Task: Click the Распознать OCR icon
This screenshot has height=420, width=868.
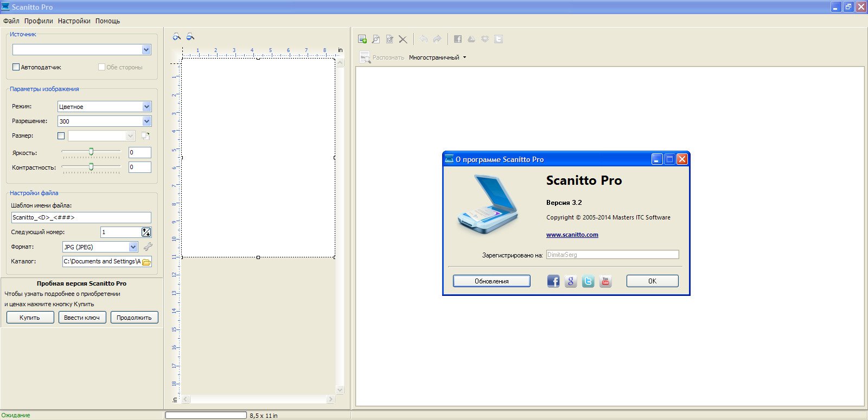Action: click(x=365, y=57)
